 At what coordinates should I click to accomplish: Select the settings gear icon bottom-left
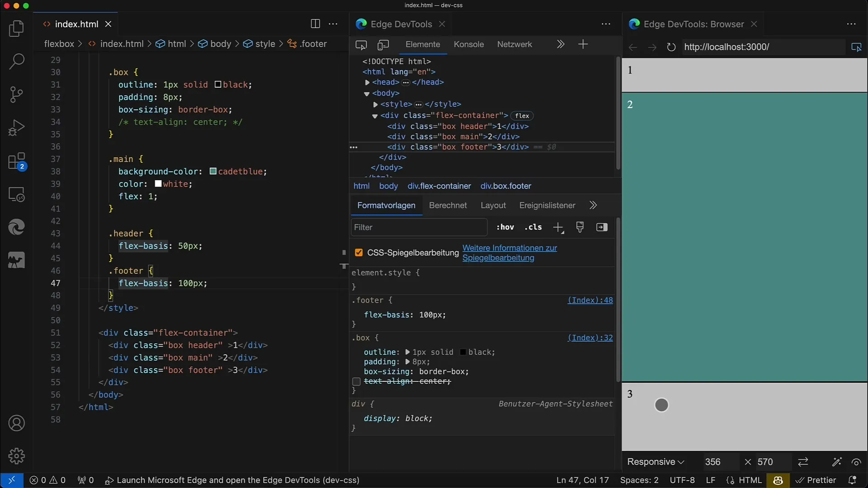[16, 455]
